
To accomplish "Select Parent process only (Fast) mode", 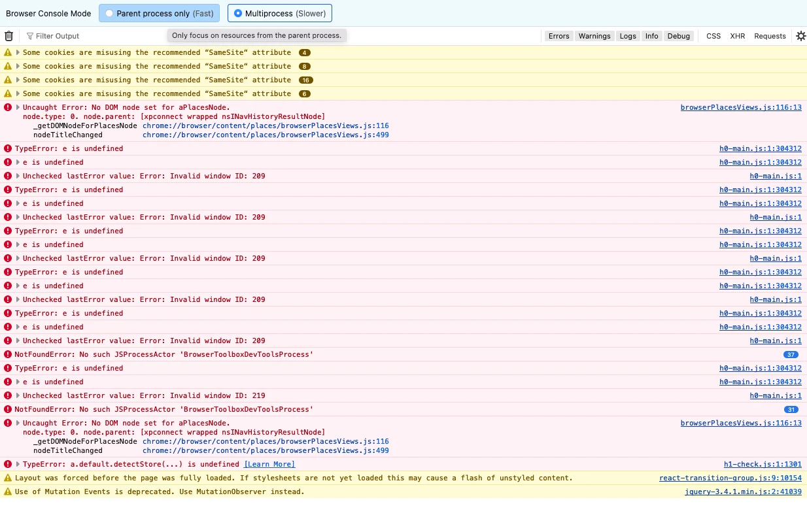I will pyautogui.click(x=159, y=13).
